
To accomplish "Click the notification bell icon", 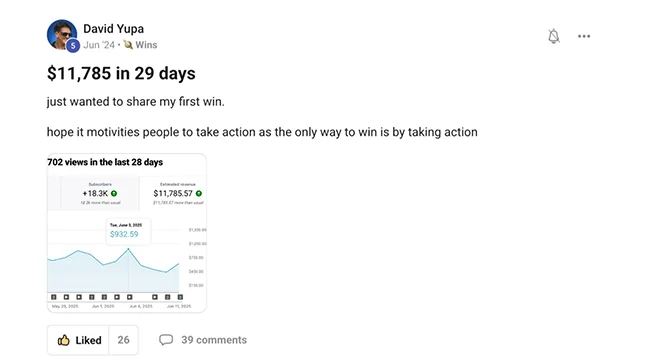I will tap(554, 36).
